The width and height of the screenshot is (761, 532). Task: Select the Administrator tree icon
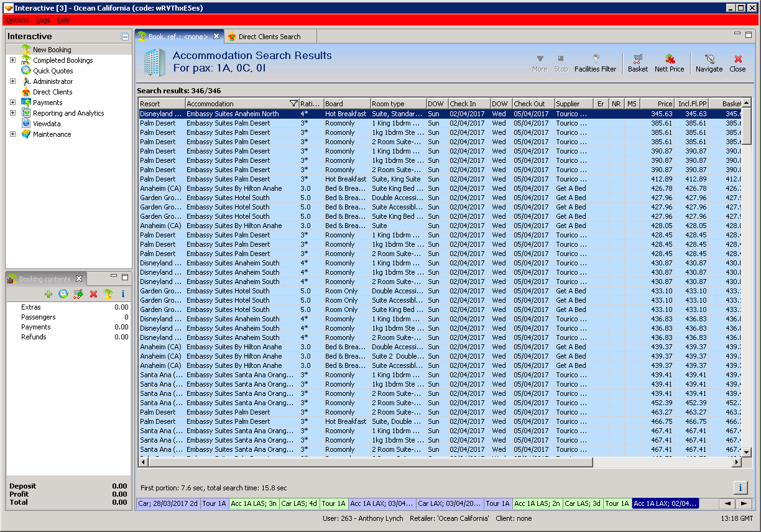[26, 81]
